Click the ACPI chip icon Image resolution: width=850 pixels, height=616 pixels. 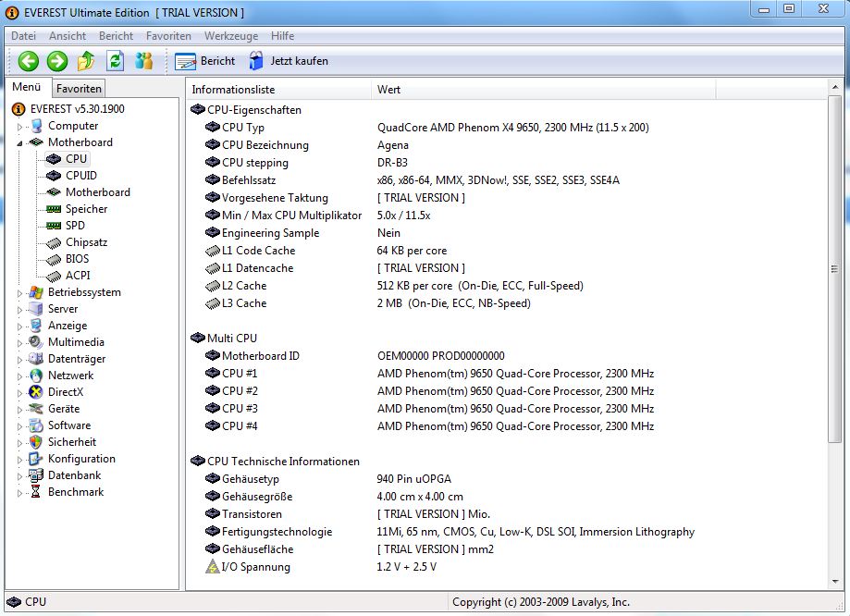coord(53,277)
